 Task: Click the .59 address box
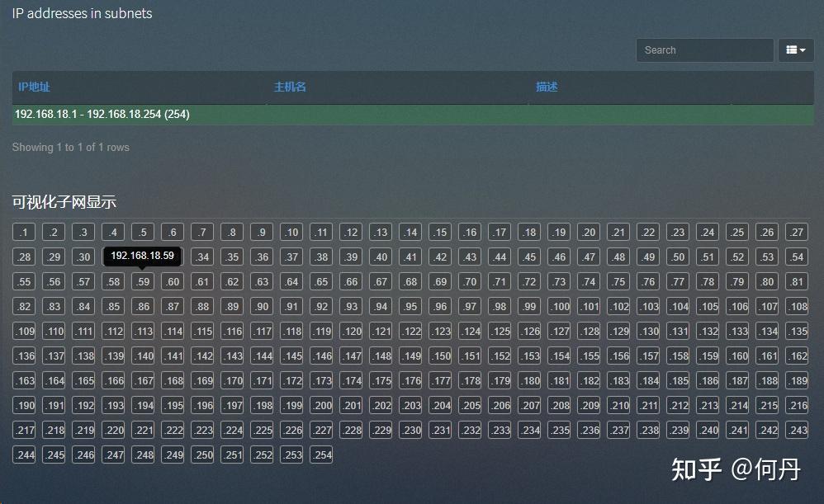coord(143,281)
